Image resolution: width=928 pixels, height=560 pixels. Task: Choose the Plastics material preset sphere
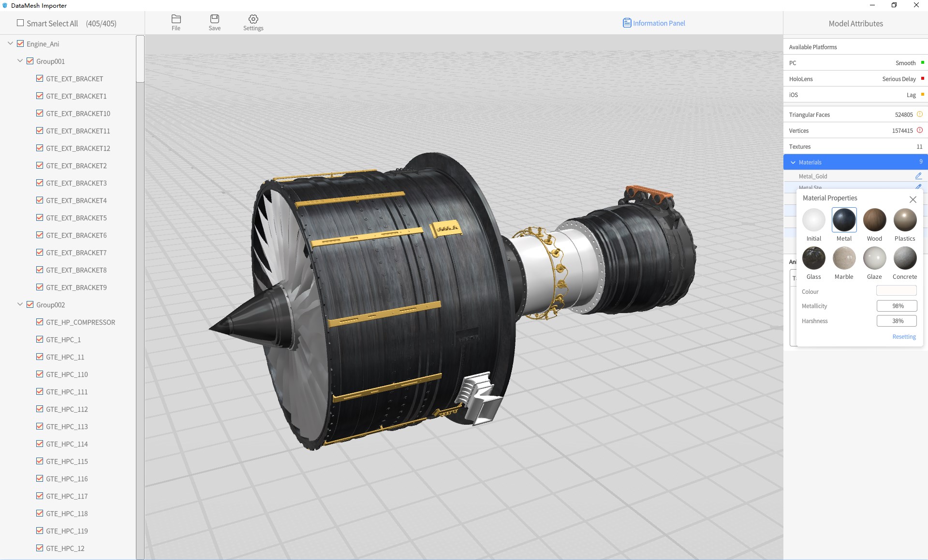click(905, 220)
